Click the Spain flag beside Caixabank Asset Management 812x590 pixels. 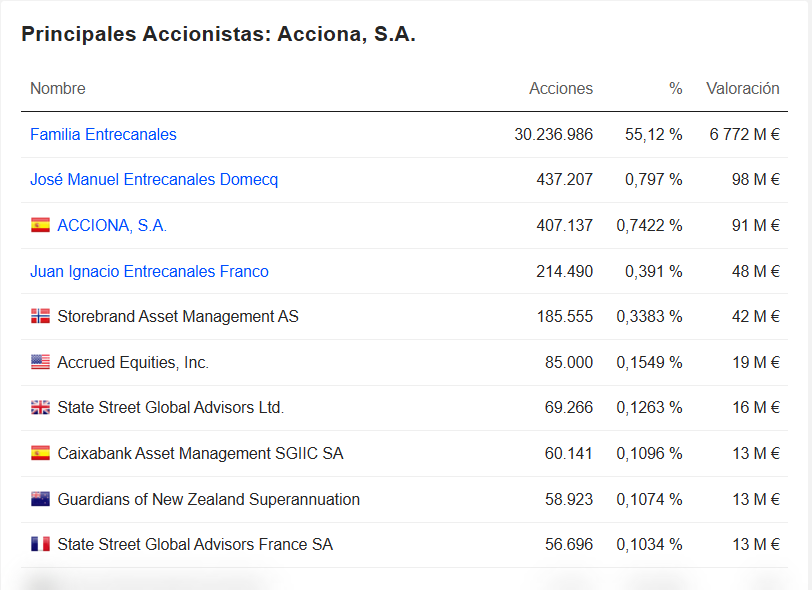[40, 453]
